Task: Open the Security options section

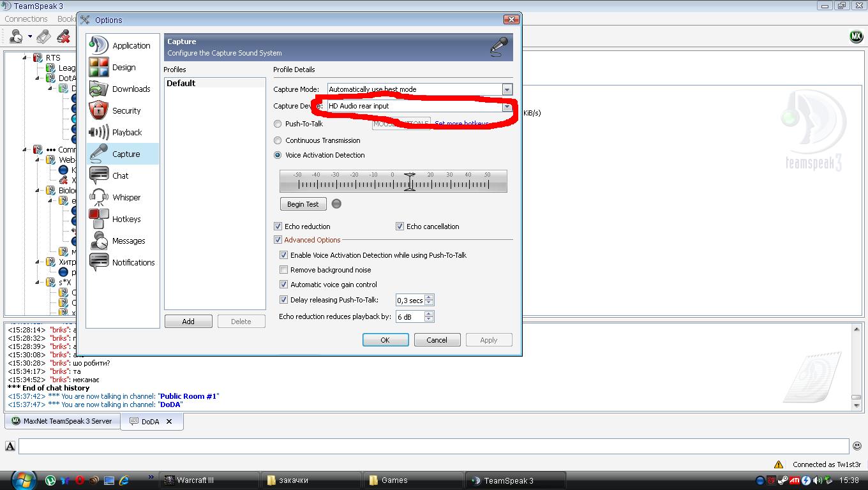Action: click(123, 110)
